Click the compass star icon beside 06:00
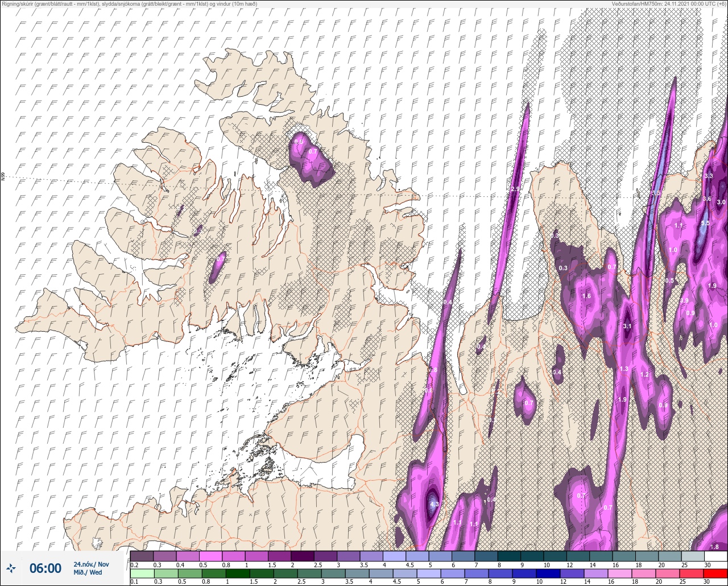Viewport: 728px width, 586px height. click(x=11, y=568)
